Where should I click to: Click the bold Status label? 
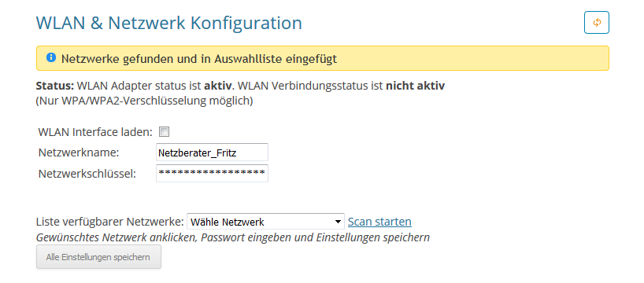[x=55, y=86]
